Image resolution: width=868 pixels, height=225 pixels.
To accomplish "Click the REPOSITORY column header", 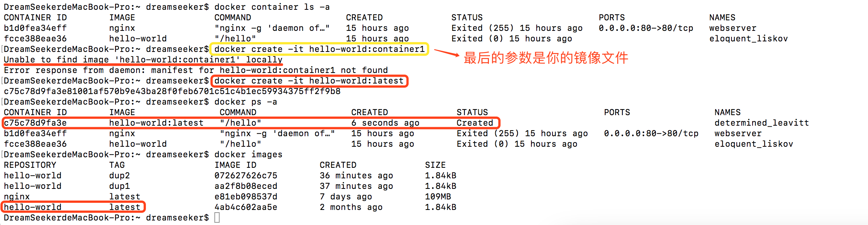I will click(30, 165).
